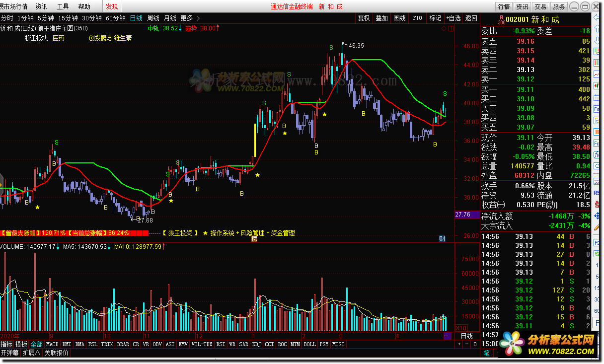Select the 月线 monthly chart period
The image size is (604, 364).
170,18
